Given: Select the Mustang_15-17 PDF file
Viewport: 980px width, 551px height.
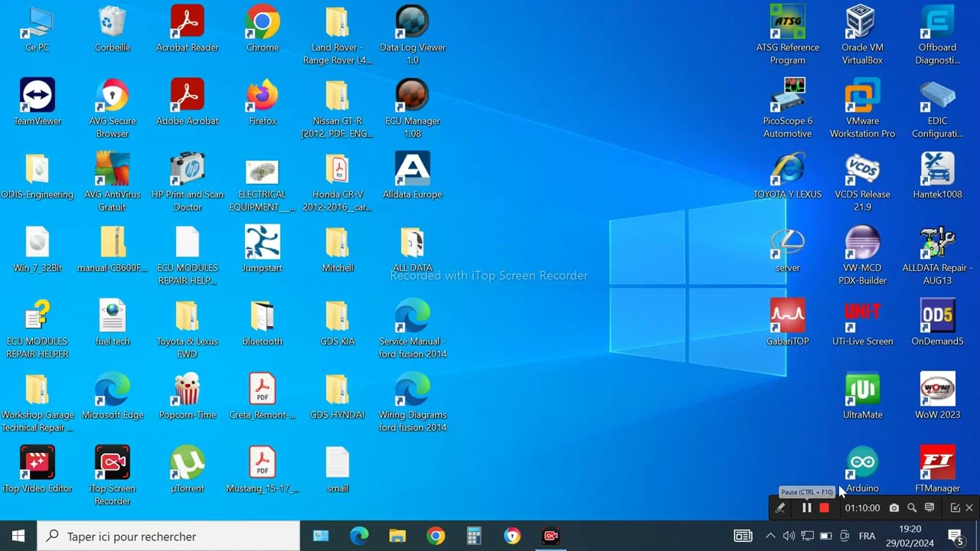Looking at the screenshot, I should 263,470.
